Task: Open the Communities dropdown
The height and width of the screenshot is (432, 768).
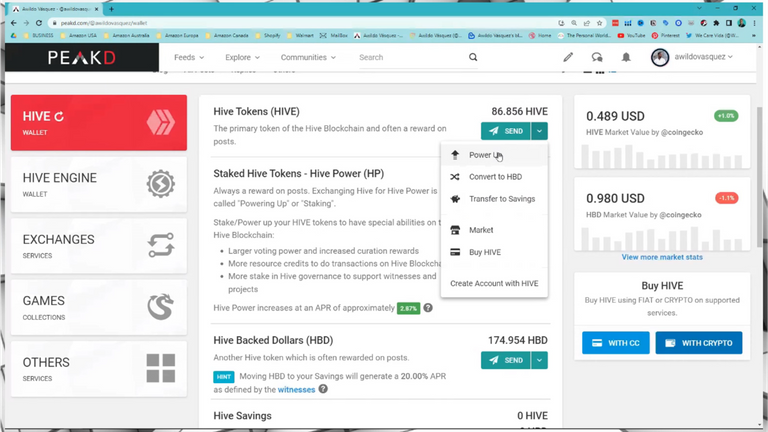Action: (x=308, y=57)
